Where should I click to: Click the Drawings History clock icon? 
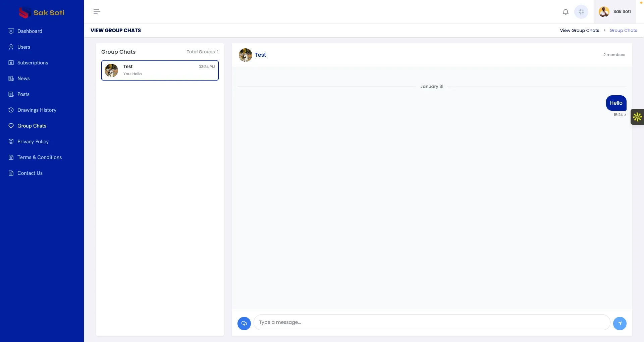(11, 110)
